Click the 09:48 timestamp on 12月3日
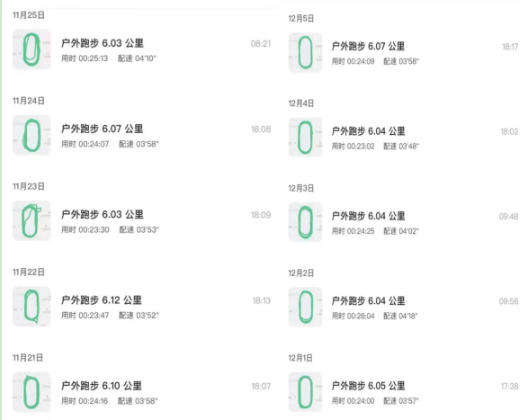Viewport: 528px width, 420px height. click(508, 217)
